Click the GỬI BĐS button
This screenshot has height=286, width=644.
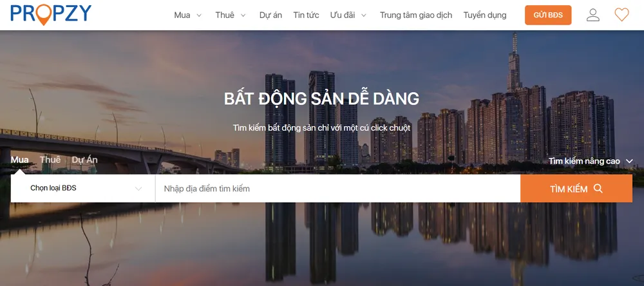click(x=548, y=15)
